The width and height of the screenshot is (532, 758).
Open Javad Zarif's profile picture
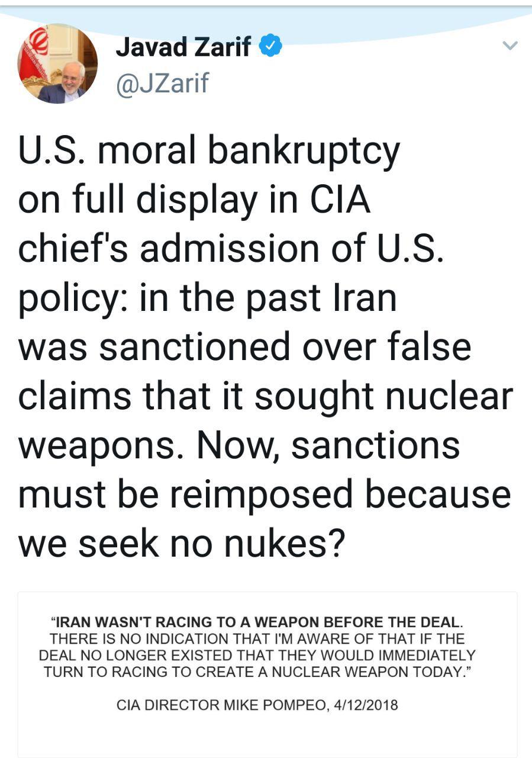[58, 64]
